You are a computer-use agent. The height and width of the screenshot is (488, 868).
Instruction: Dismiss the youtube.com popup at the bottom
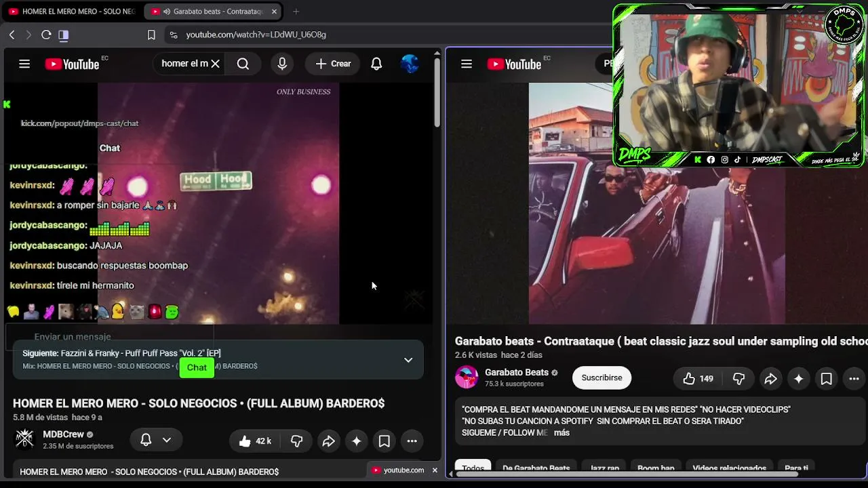pos(435,470)
